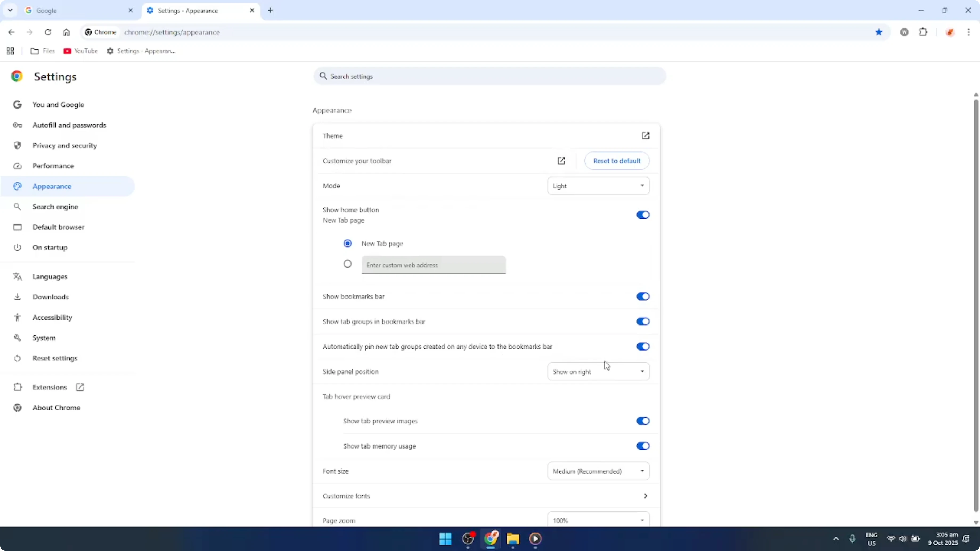Toggle the bookmark star in address bar

[x=879, y=32]
